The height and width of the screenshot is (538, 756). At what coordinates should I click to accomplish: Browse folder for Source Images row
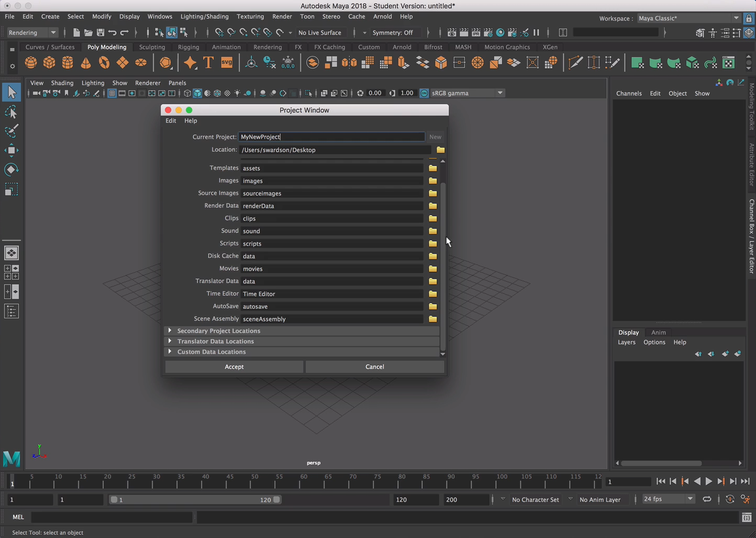point(432,193)
